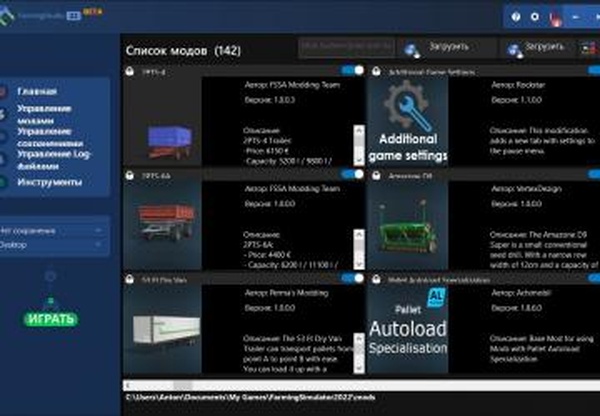Open settings via the gear icon
This screenshot has width=600, height=416.
pyautogui.click(x=536, y=17)
